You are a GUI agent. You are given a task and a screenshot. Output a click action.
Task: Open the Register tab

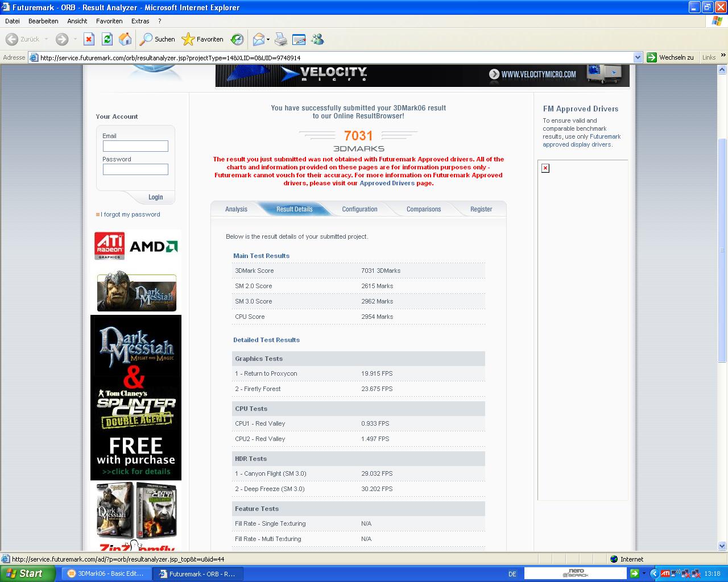click(x=481, y=209)
